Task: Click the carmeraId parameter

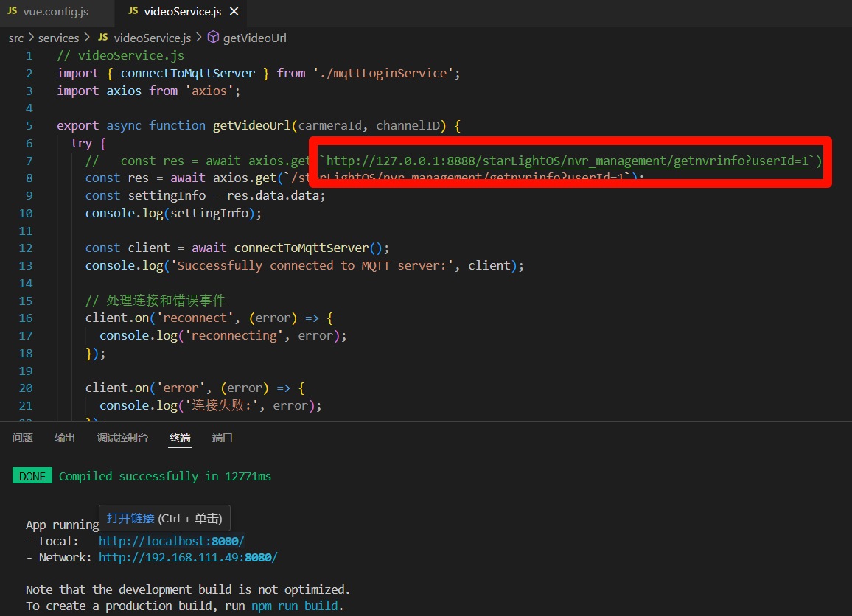Action: coord(330,126)
